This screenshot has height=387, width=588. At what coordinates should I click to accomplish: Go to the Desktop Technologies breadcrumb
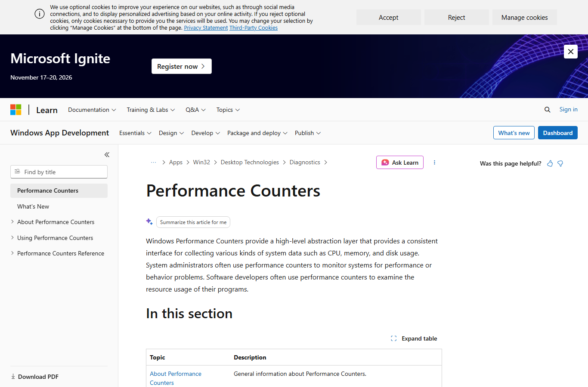250,162
